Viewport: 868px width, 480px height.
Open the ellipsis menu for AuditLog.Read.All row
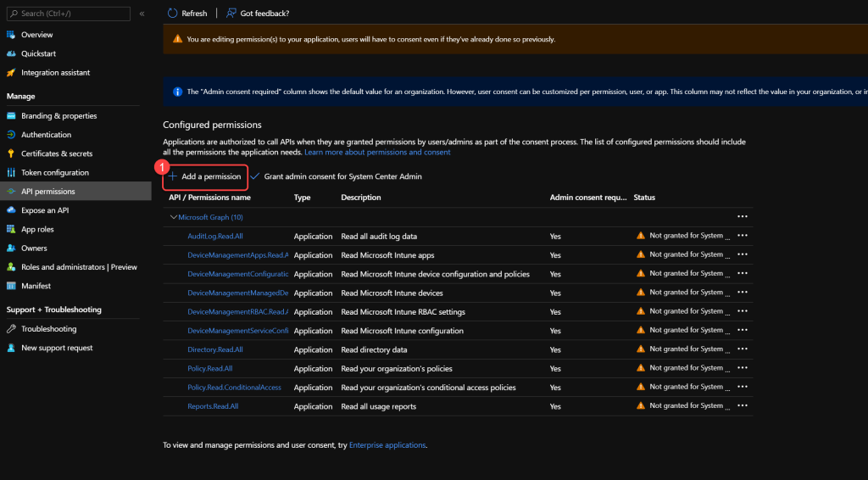click(743, 236)
